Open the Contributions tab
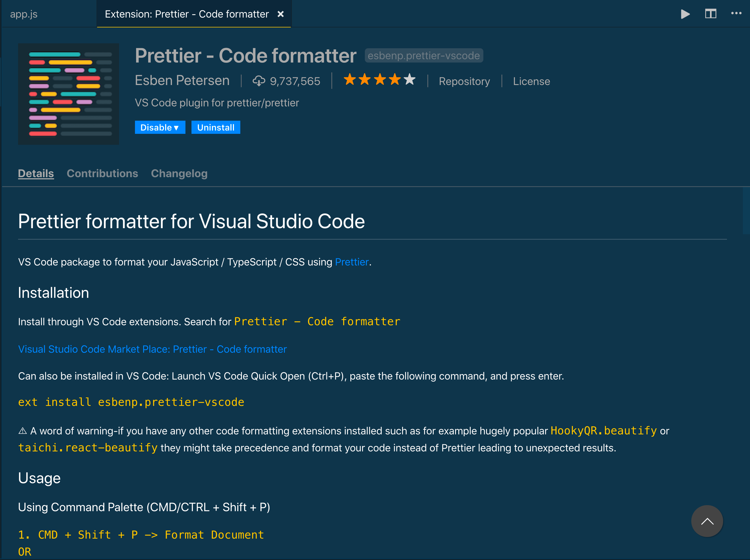This screenshot has width=750, height=560. pyautogui.click(x=102, y=173)
